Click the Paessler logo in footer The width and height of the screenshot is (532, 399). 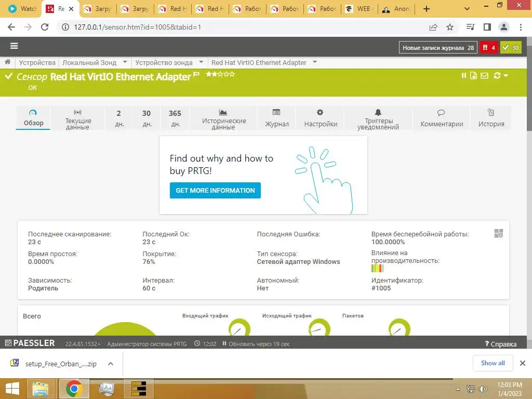[30, 343]
